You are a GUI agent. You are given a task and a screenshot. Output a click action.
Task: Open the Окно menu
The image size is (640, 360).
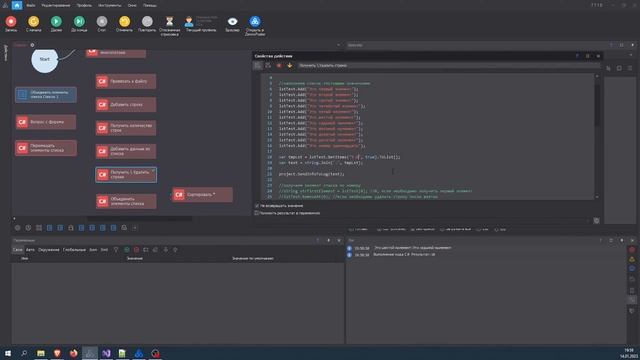132,6
